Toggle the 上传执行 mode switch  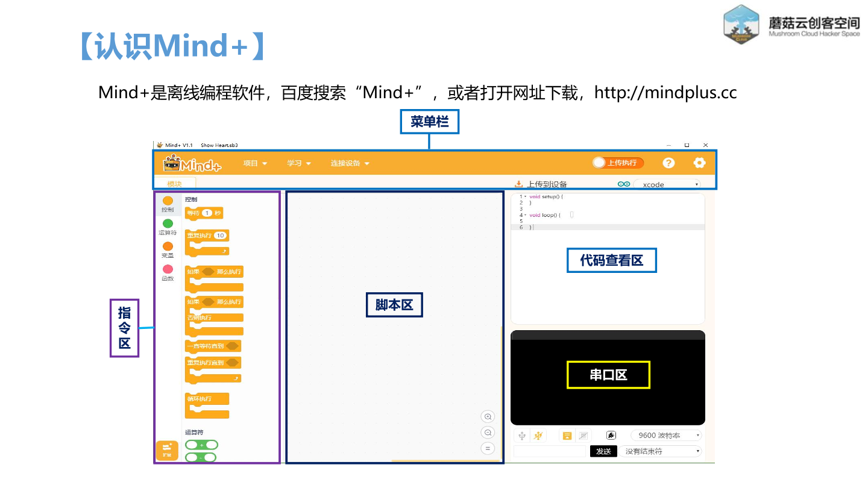pyautogui.click(x=618, y=163)
